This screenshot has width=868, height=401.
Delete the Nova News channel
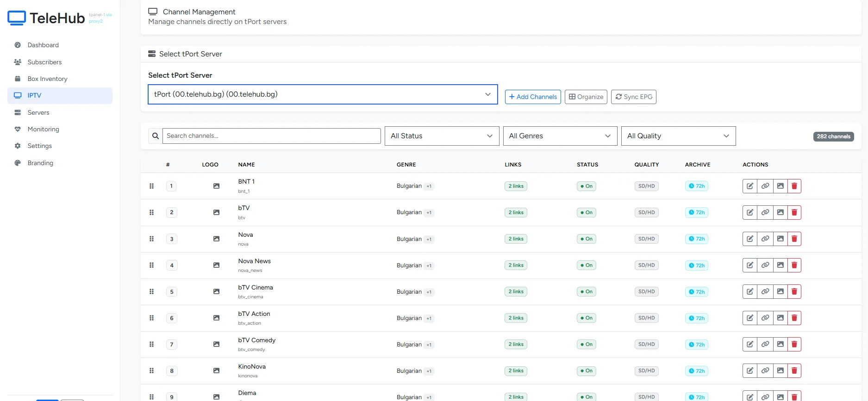[x=794, y=265]
